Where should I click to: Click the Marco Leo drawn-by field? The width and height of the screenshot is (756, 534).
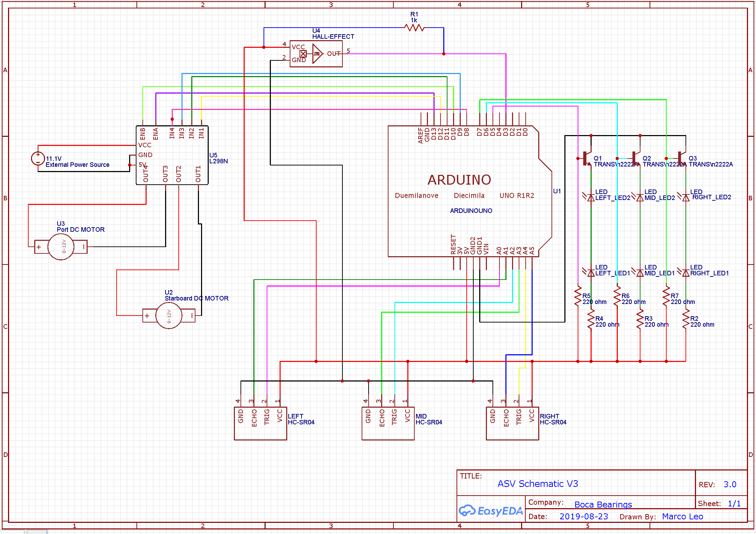682,517
